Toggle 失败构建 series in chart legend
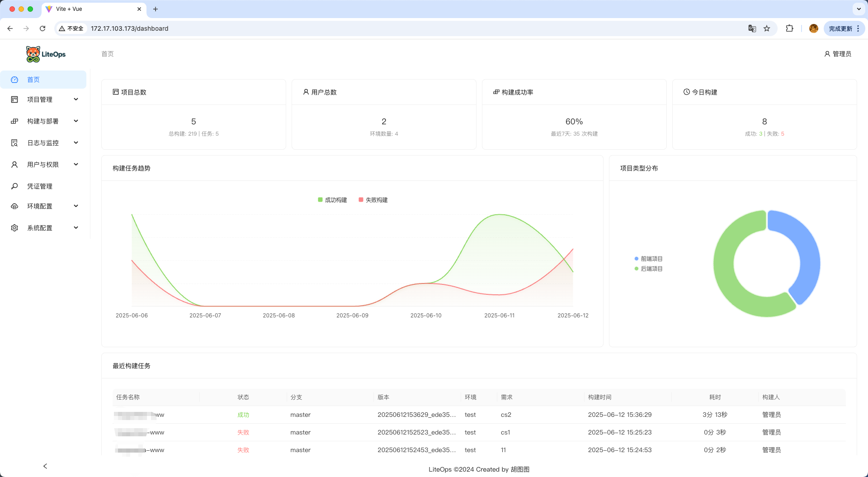Viewport: 868px width, 477px height. 373,200
